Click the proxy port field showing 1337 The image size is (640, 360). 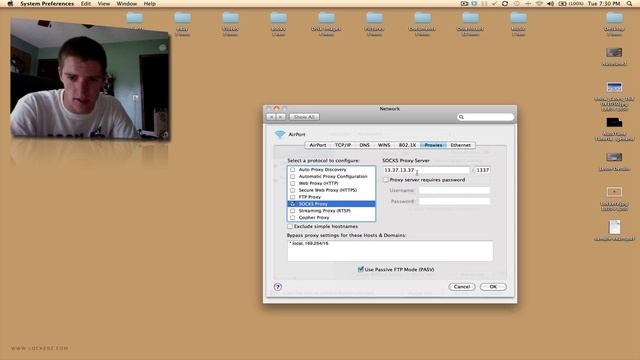coord(482,170)
